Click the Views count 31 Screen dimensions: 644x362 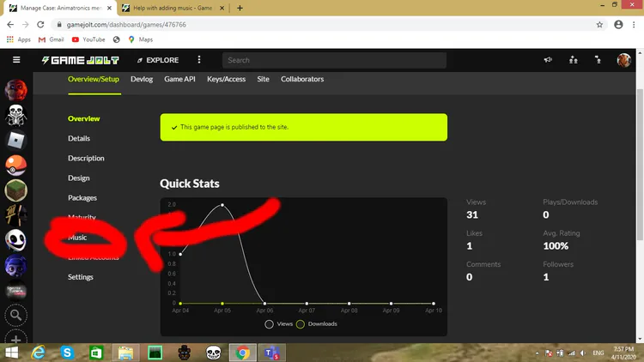(x=472, y=214)
